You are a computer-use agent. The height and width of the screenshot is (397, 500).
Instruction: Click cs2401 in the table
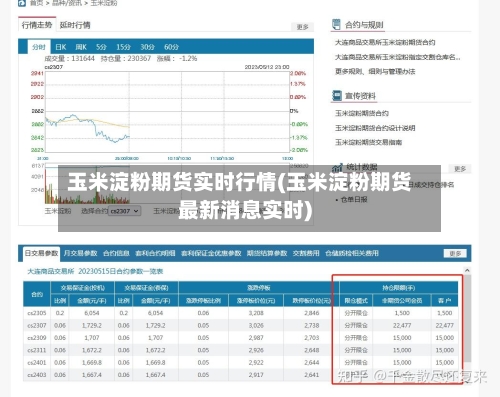[x=37, y=362]
